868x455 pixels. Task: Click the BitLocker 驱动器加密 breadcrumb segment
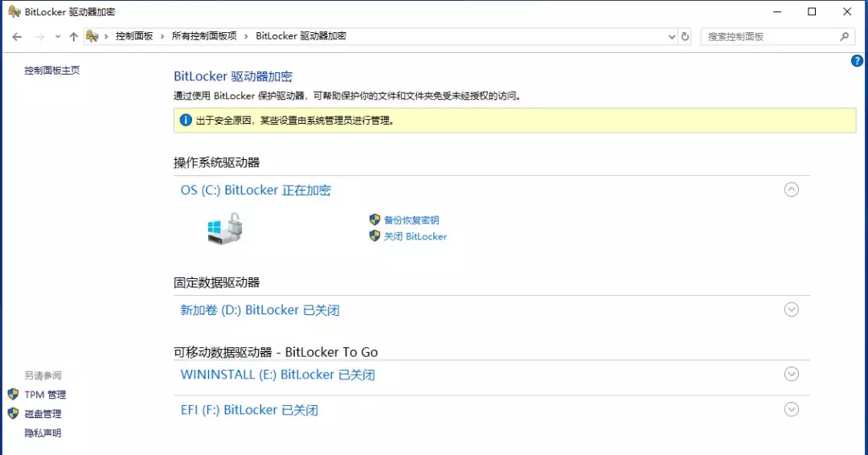click(301, 36)
